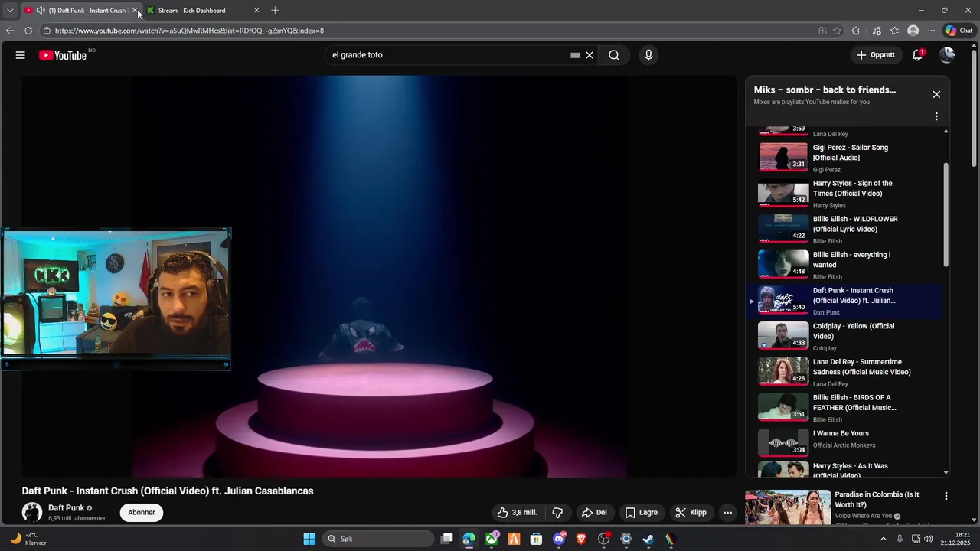The height and width of the screenshot is (551, 980).
Task: Open Task View on taskbar
Action: [447, 539]
